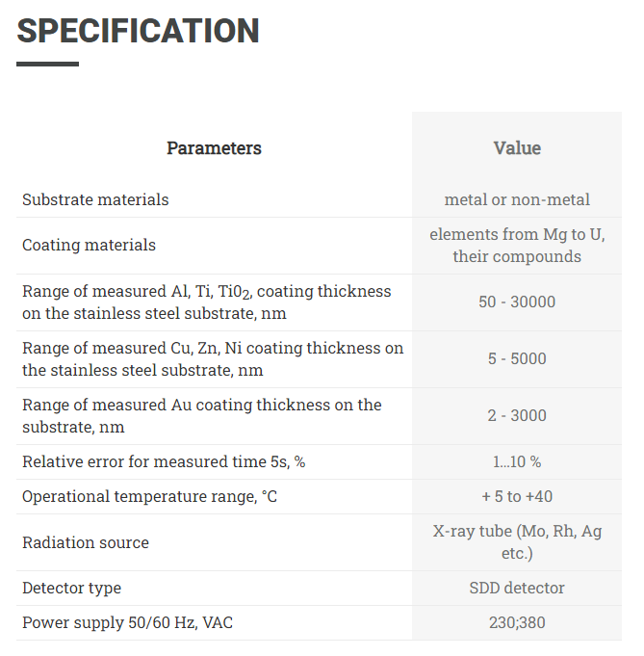Select the Parameters column header
The image size is (644, 656).
(214, 148)
